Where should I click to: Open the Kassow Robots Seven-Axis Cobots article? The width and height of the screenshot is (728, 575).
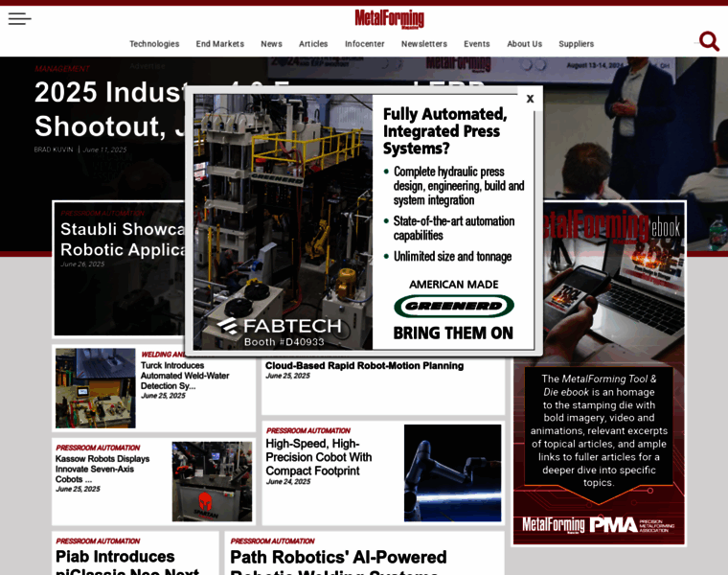pyautogui.click(x=102, y=469)
